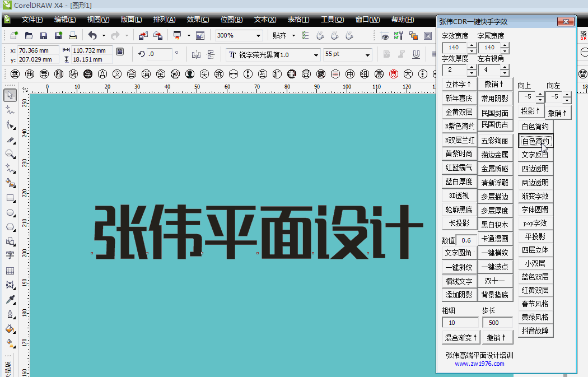The width and height of the screenshot is (588, 377).
Task: Open the 工具(O) menu
Action: coord(332,20)
